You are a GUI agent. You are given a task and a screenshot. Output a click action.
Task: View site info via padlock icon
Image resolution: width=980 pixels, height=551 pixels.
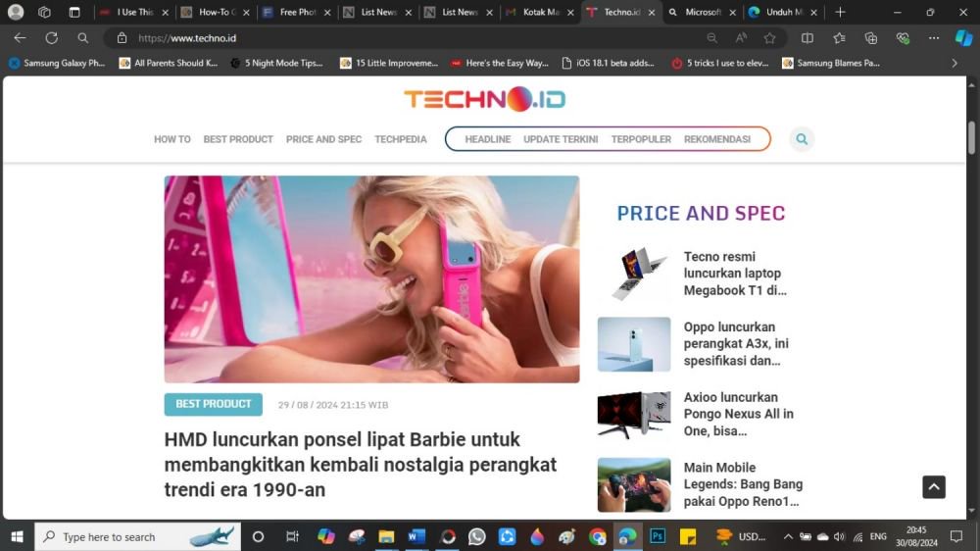(x=122, y=38)
